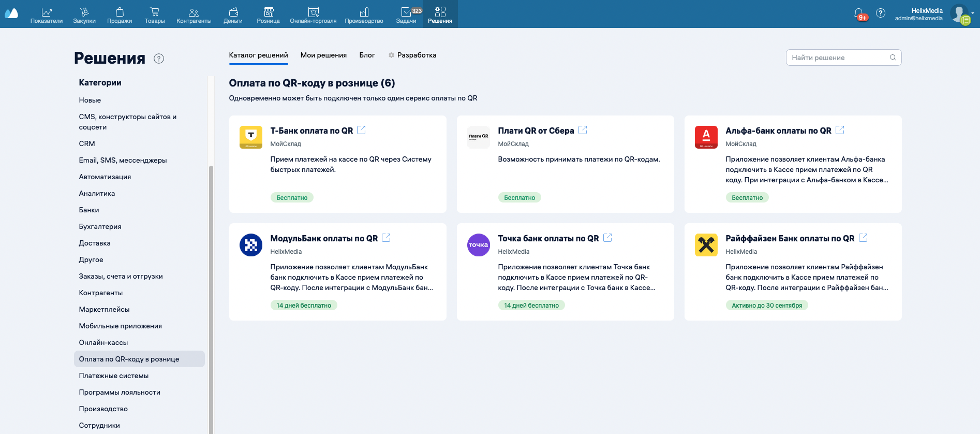Click the Точка purple logo

tap(479, 245)
